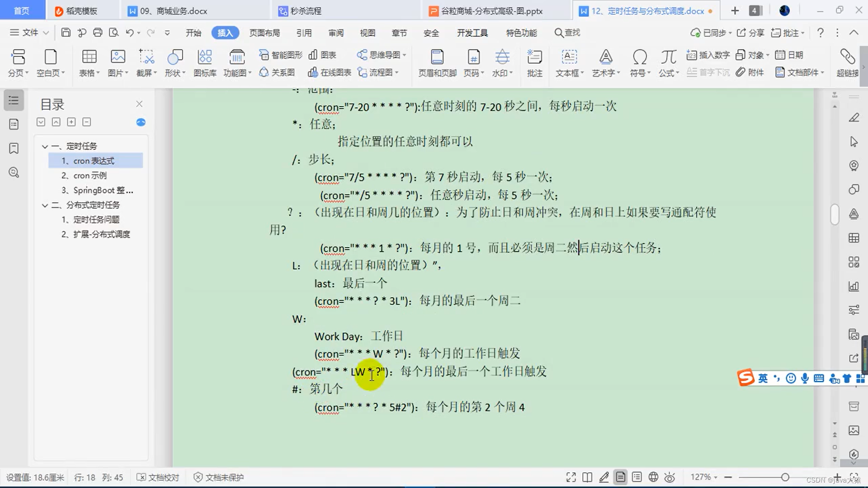Switch to the 页面布局 ribbon tab
Screen dimensions: 868x488
click(264, 33)
